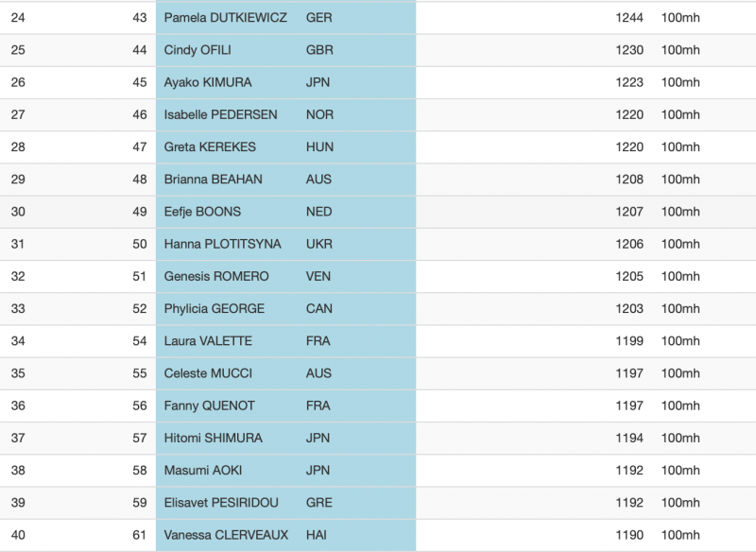Click the FRA country code beside Laura VALETTE

(x=318, y=341)
